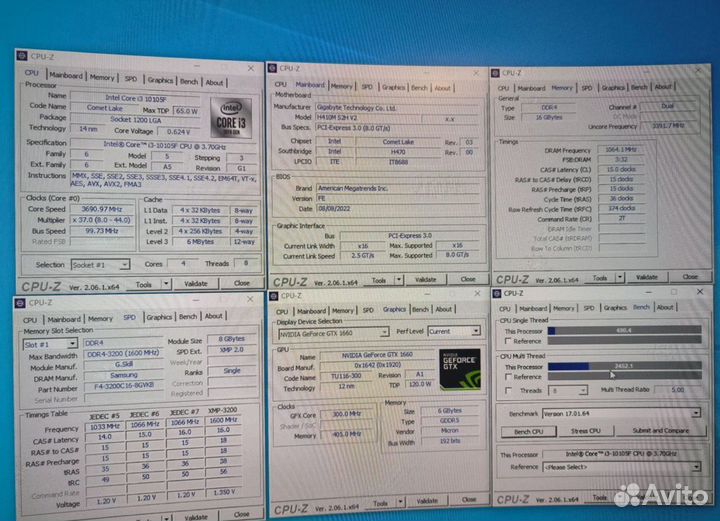Click the Intel Core i3 logo badge
Viewport: 720px width, 521px height.
(231, 118)
